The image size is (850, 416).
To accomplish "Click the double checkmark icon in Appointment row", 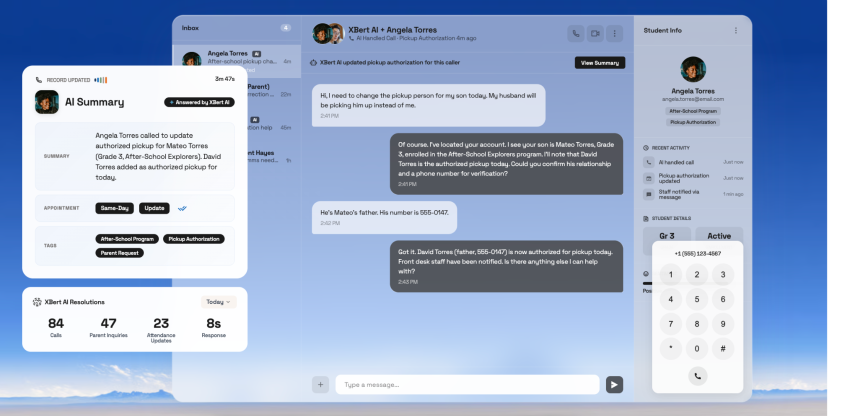I will click(x=183, y=208).
